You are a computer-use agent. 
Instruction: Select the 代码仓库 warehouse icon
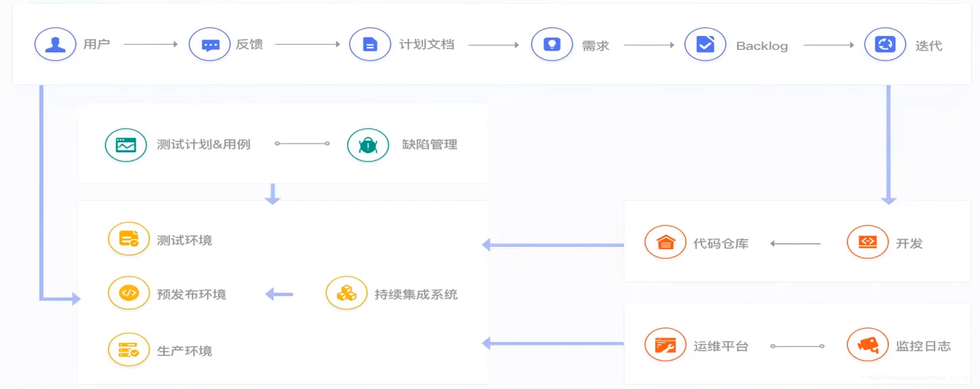pyautogui.click(x=665, y=242)
